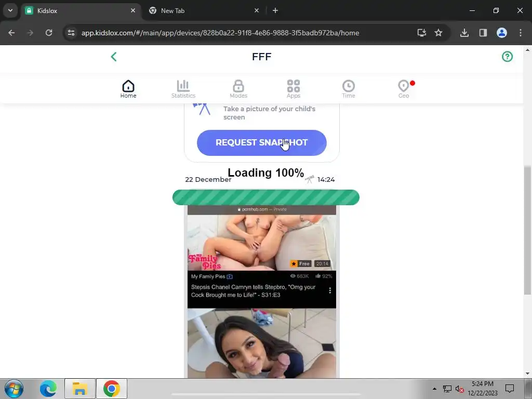Click the scrollbar up arrow
The image size is (532, 399).
[x=527, y=50]
